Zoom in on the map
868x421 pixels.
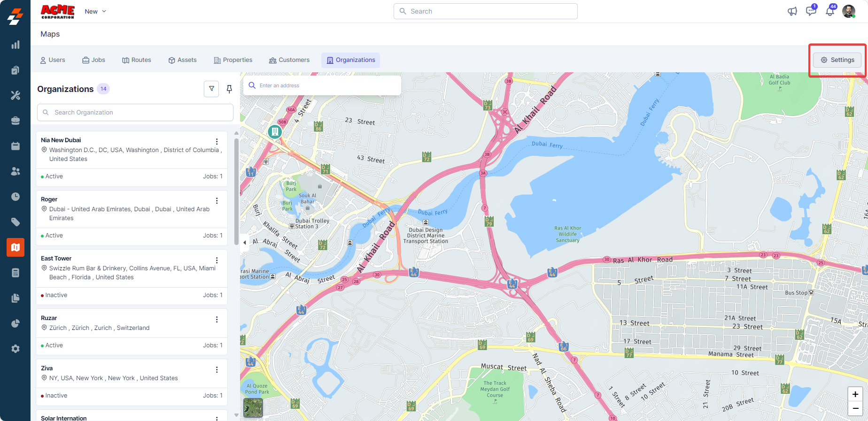[855, 394]
